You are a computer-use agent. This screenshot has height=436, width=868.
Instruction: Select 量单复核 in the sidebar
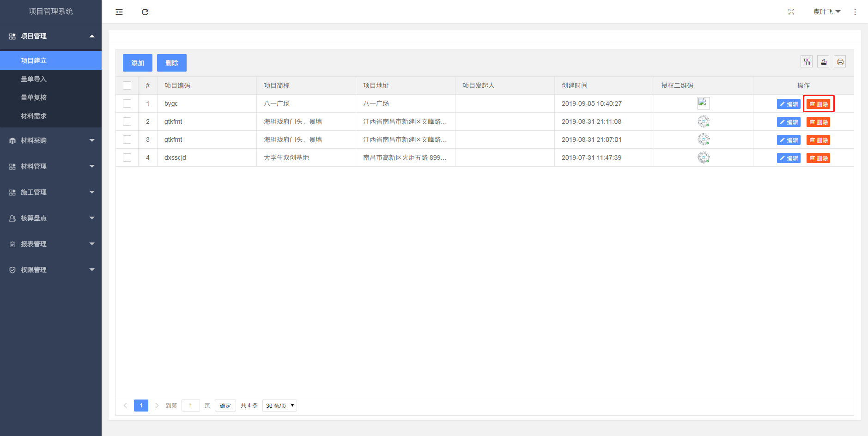[51, 97]
